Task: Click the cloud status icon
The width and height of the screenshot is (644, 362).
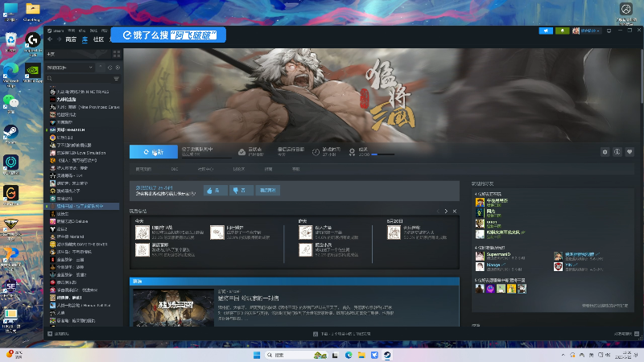Action: click(x=242, y=152)
